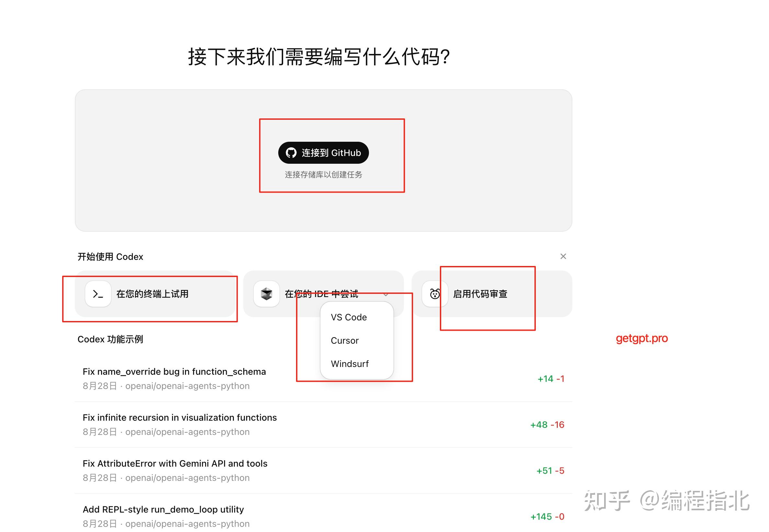Choose Cursor from the IDE dropdown
769x532 pixels.
[x=345, y=340]
